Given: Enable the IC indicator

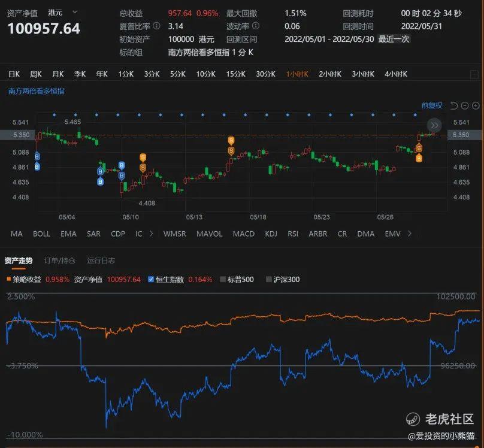Looking at the screenshot, I should coord(138,234).
